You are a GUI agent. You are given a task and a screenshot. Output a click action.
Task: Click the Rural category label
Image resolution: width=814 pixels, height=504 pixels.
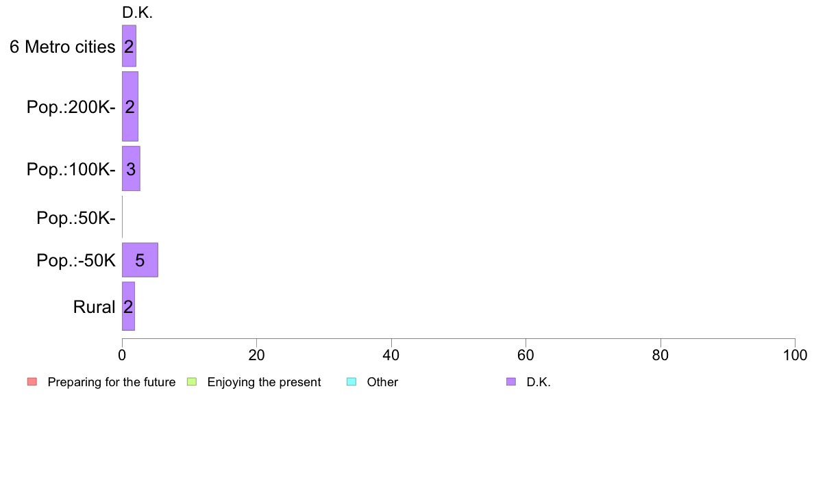click(94, 307)
